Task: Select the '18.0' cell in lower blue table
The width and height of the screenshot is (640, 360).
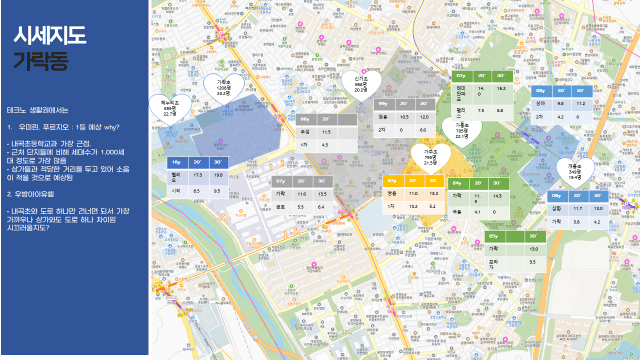Action: 598,209
